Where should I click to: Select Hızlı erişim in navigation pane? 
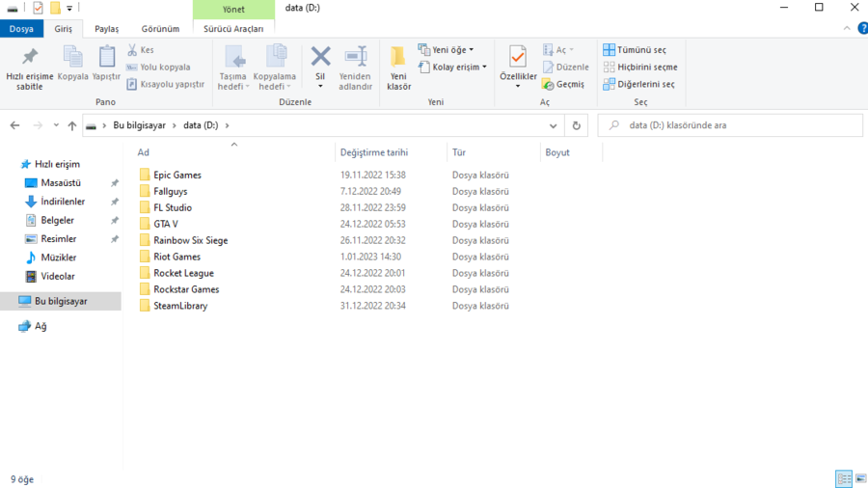(50, 164)
